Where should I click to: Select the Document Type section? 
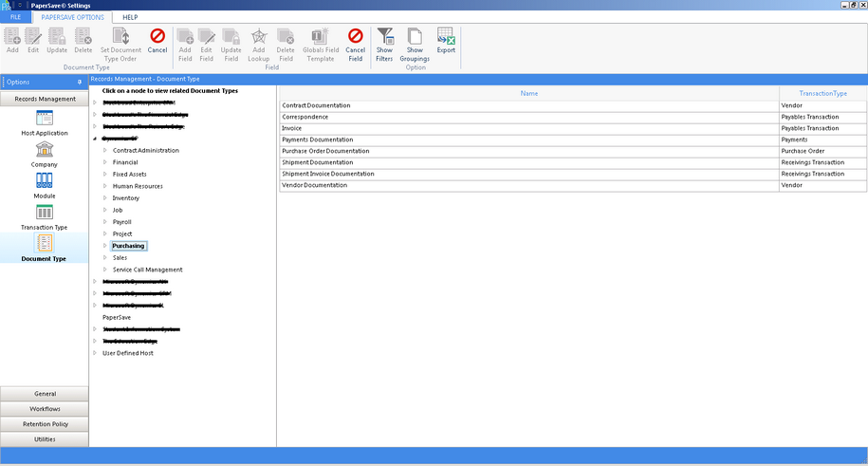pyautogui.click(x=45, y=249)
